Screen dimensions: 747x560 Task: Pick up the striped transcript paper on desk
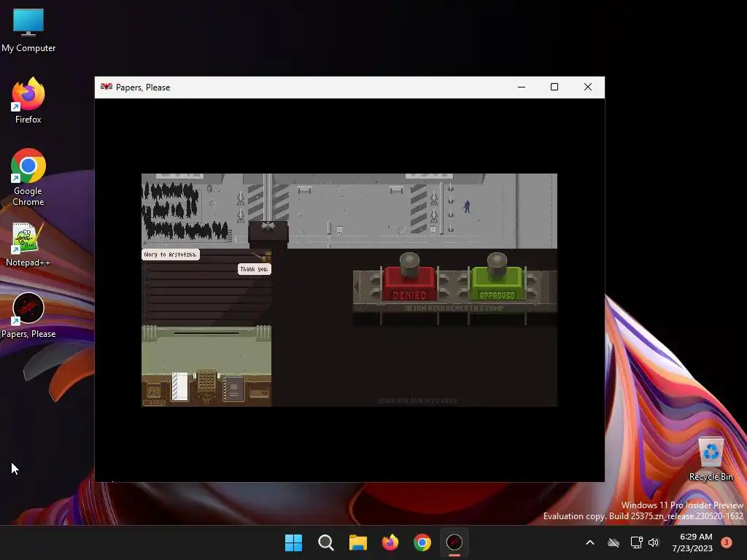point(179,386)
